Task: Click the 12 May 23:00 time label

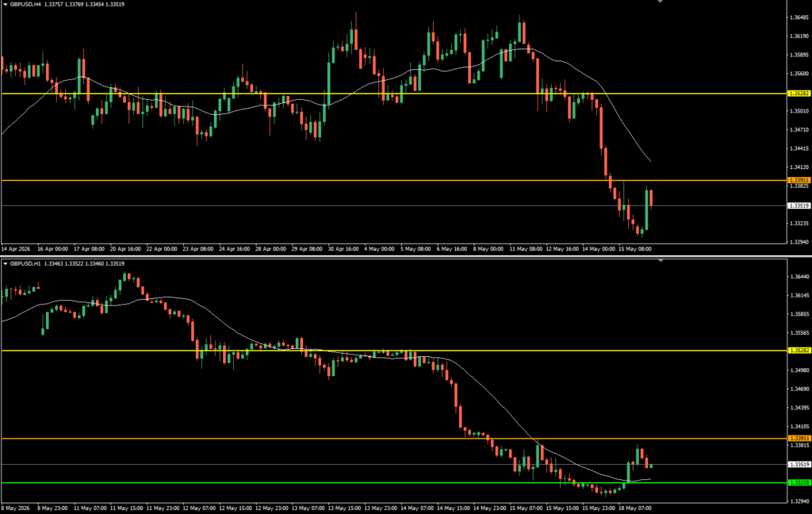Action: 272,508
